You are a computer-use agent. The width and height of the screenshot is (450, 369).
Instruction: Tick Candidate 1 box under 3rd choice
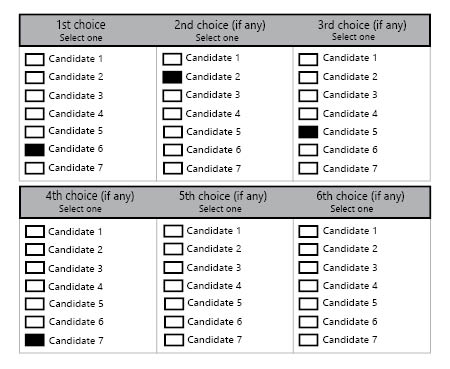point(308,60)
